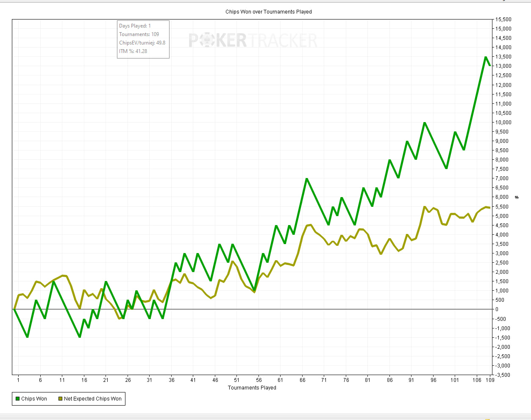Click the 'ITM %: 41.28' stat
Image resolution: width=531 pixels, height=420 pixels.
point(133,51)
